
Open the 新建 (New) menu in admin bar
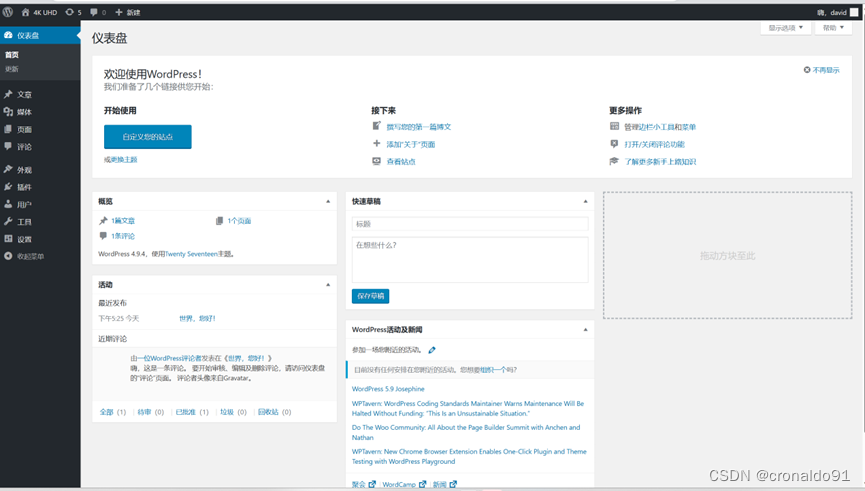[x=127, y=12]
